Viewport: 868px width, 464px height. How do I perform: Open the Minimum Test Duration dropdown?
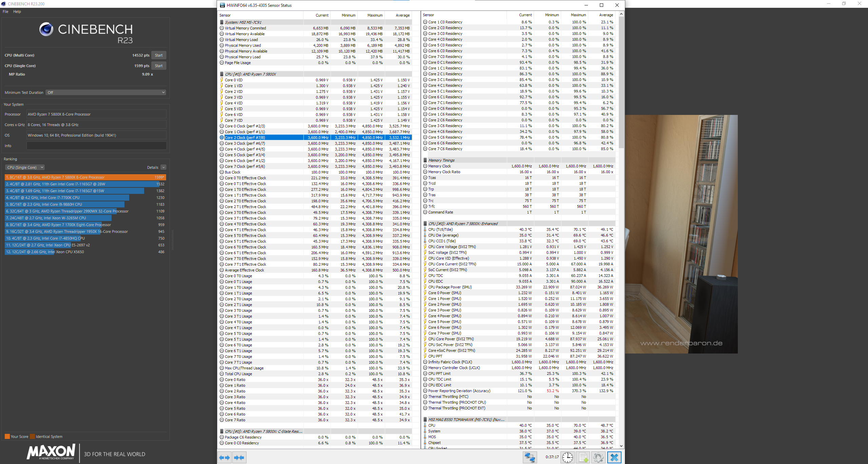(x=106, y=93)
